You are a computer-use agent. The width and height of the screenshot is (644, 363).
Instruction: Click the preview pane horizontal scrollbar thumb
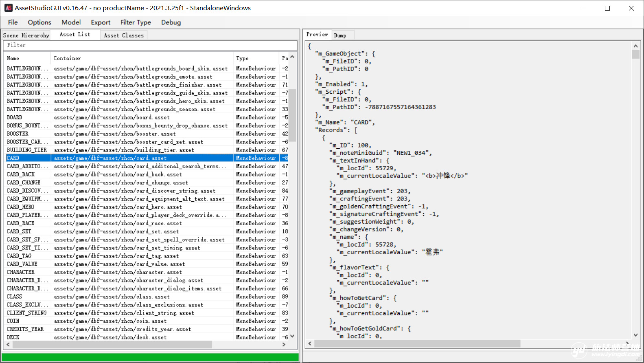(417, 343)
